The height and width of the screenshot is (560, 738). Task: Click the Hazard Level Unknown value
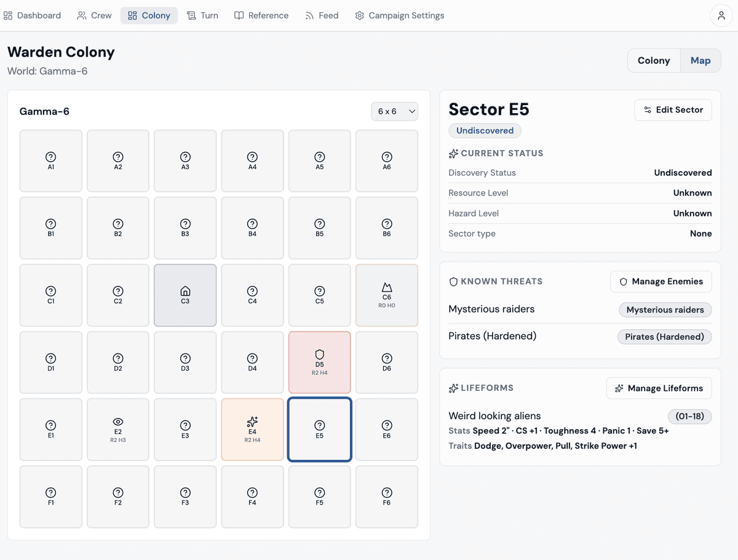pyautogui.click(x=692, y=213)
